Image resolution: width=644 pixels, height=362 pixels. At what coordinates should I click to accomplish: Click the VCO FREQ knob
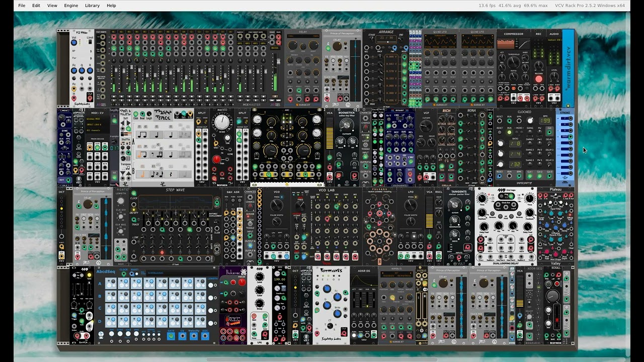[x=277, y=205]
